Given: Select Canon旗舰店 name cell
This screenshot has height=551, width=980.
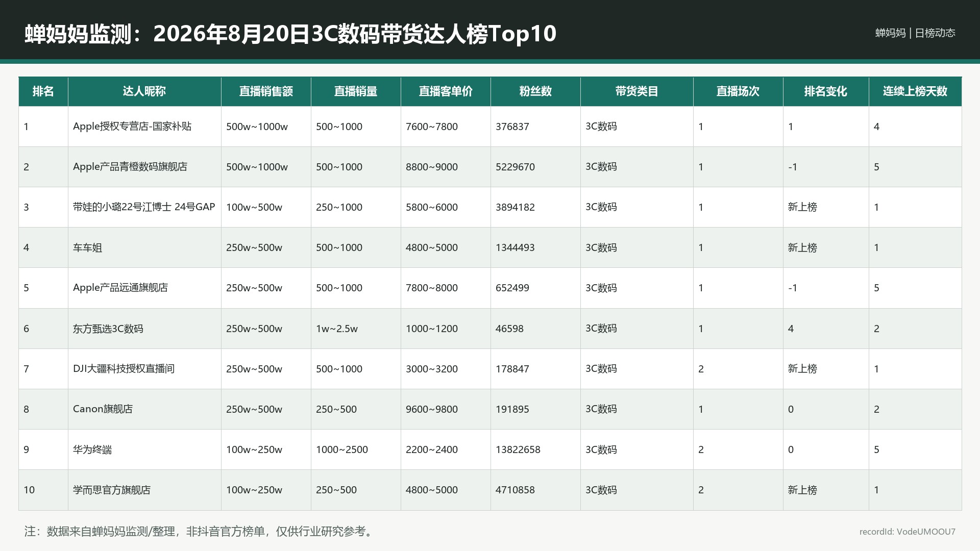Looking at the screenshot, I should 144,409.
